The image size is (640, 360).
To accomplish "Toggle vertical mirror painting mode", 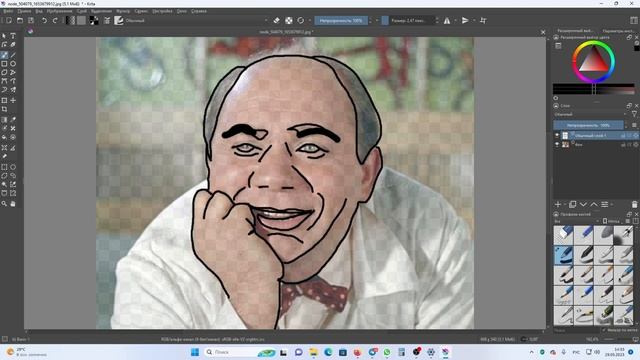I will pyautogui.click(x=465, y=20).
